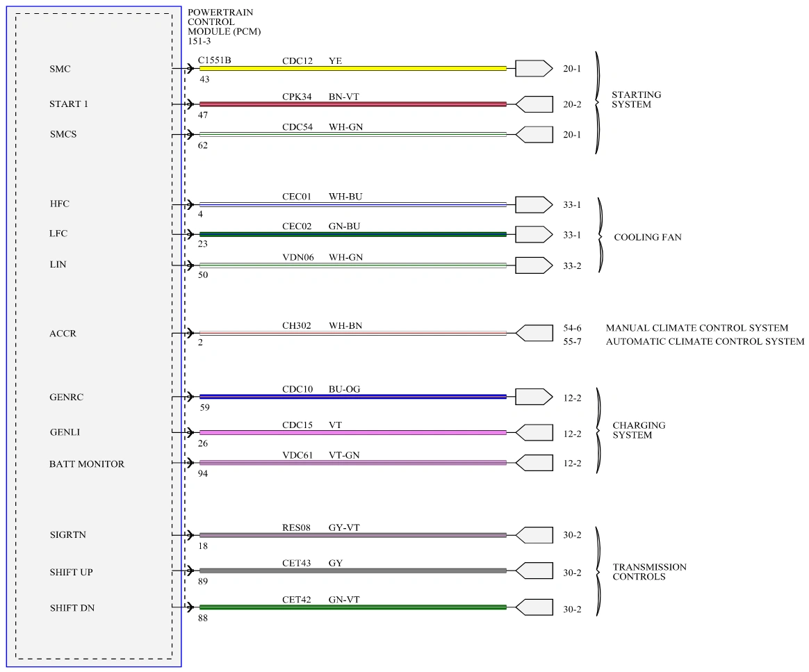Open the 12-2 reference in the GENRC row
The width and height of the screenshot is (809, 672).
pos(572,398)
